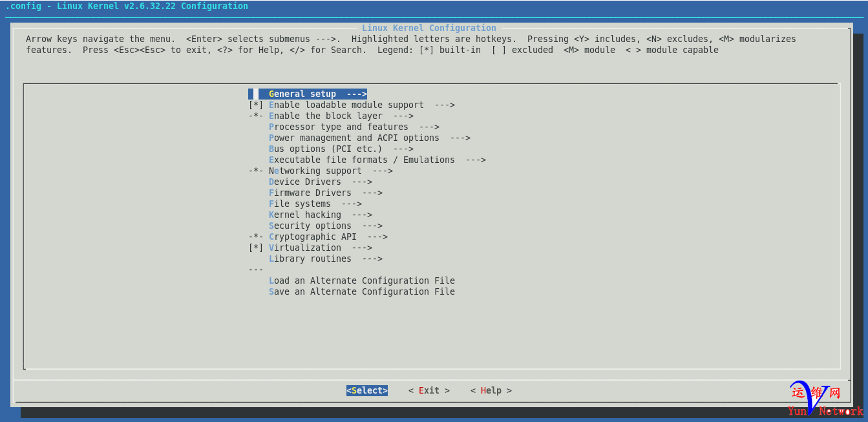Open the Power management and ACPI options submenu
The width and height of the screenshot is (868, 422).
point(370,138)
